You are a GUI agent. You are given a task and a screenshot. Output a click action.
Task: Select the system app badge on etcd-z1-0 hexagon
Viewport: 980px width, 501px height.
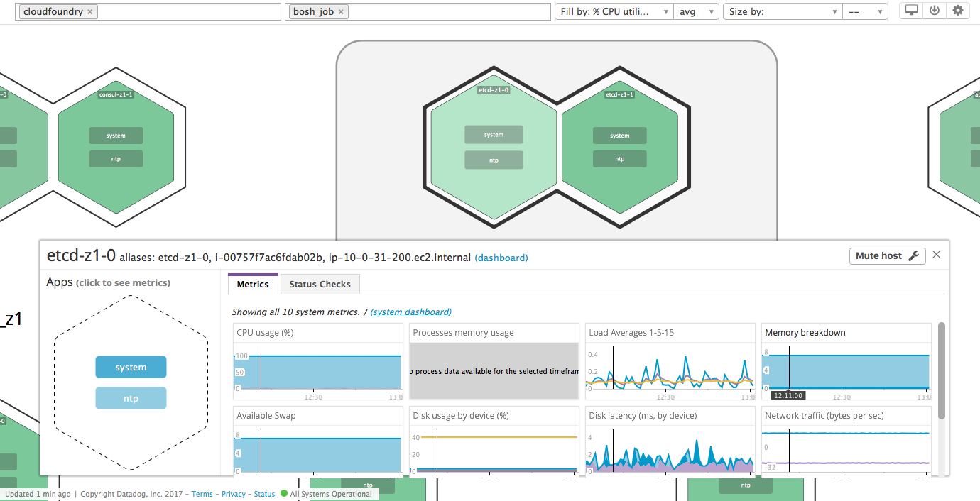[494, 134]
